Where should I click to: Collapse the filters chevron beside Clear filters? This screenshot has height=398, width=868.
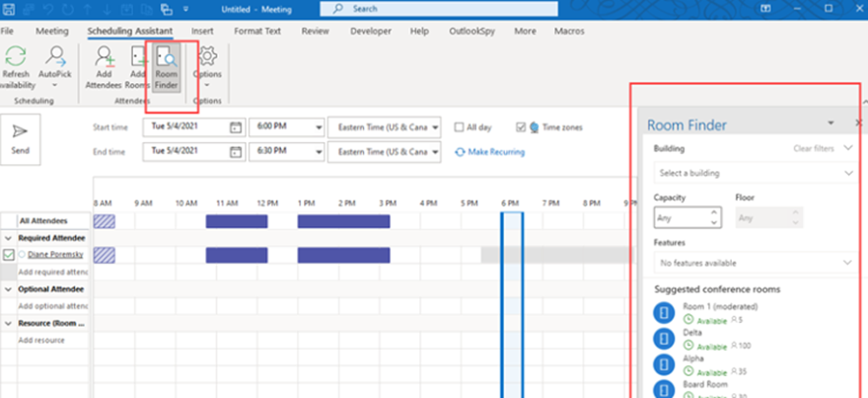coord(848,148)
